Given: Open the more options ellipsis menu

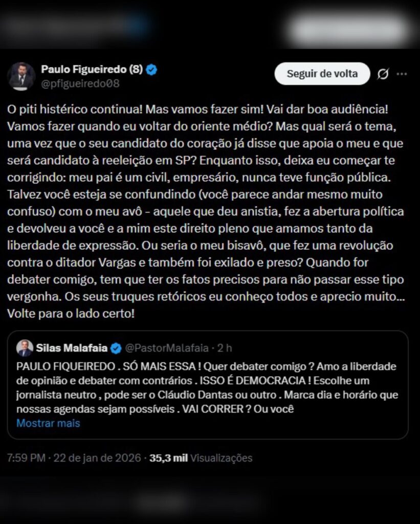Looking at the screenshot, I should pyautogui.click(x=402, y=74).
